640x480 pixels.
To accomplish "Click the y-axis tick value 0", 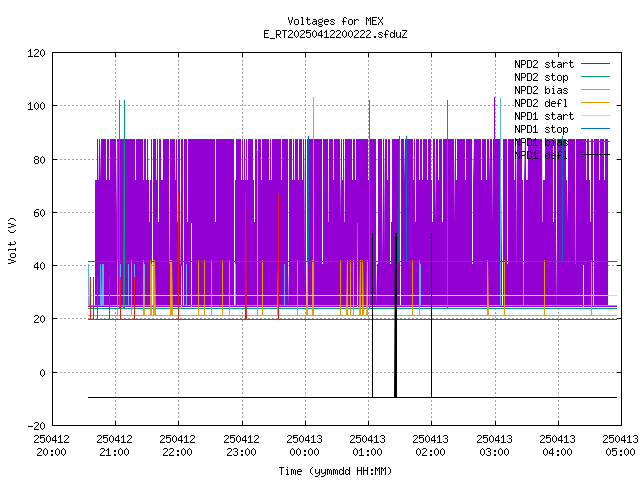I will 42,373.
